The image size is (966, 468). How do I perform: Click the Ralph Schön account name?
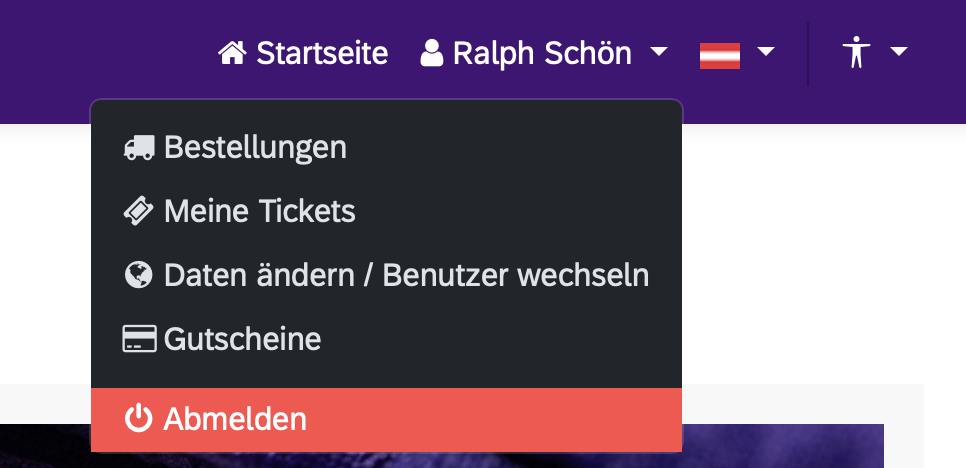click(x=542, y=52)
